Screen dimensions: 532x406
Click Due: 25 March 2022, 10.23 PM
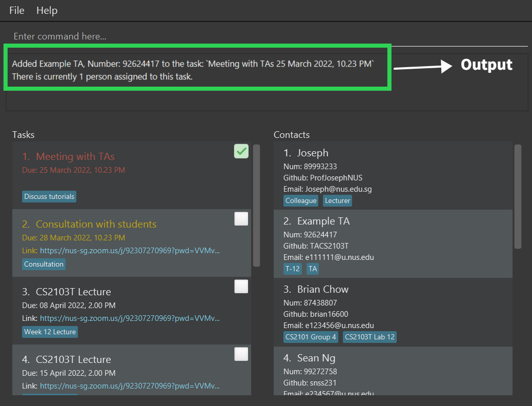pyautogui.click(x=74, y=170)
